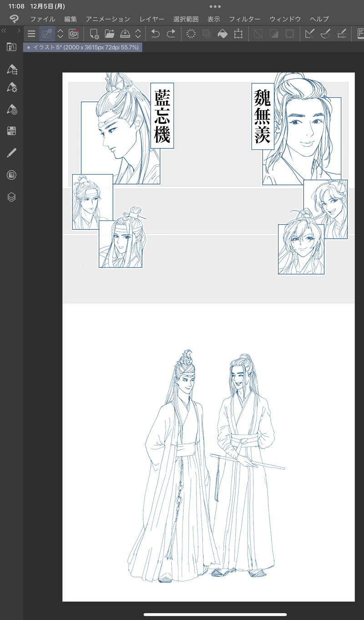The width and height of the screenshot is (364, 620).
Task: Collapse palette dock with left double chevron
Action: pyautogui.click(x=4, y=31)
